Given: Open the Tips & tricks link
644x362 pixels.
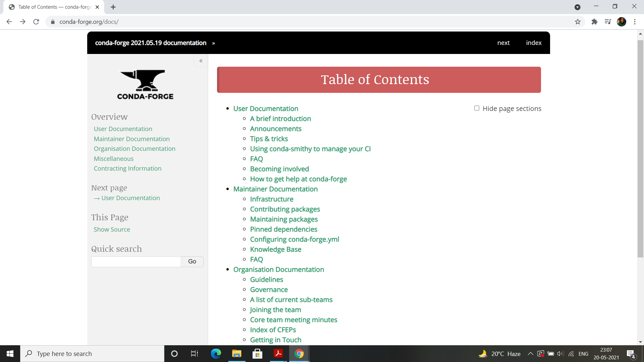Looking at the screenshot, I should [x=269, y=139].
